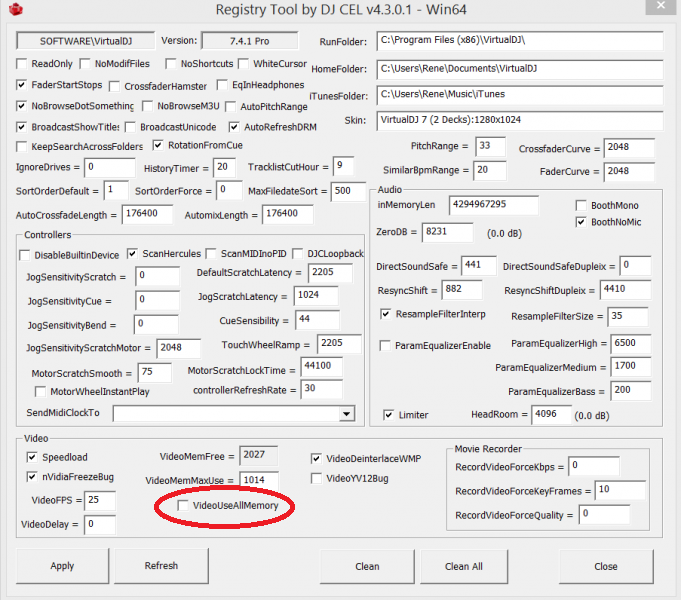Image resolution: width=681 pixels, height=600 pixels.
Task: Click the ParamEqualizerHigh field
Action: click(631, 344)
